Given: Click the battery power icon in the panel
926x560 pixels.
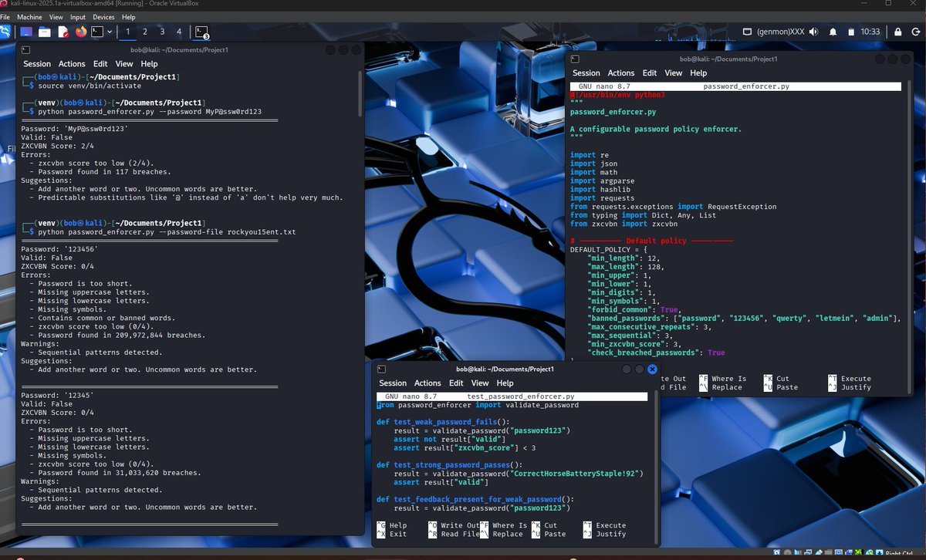Looking at the screenshot, I should coord(851,32).
